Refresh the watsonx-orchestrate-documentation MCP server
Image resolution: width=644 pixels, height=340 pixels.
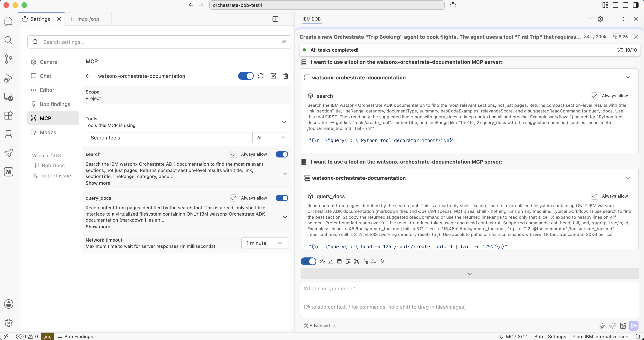261,76
